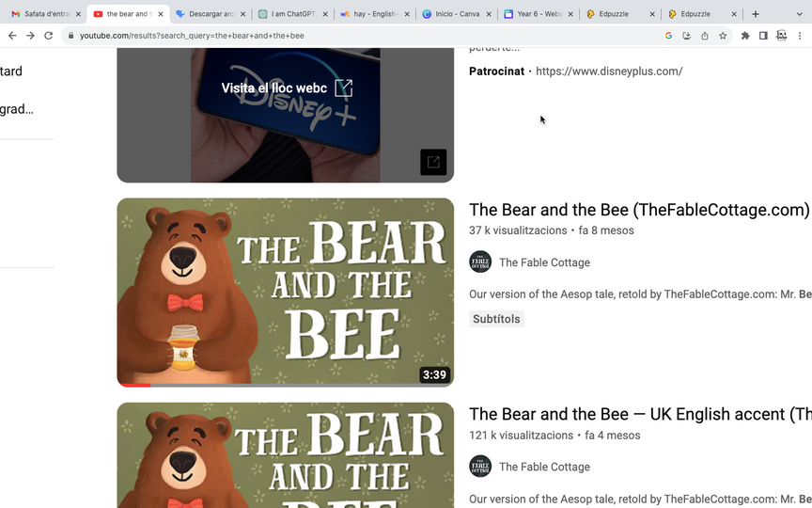Close the Inicio - Canva tab
This screenshot has width=812, height=508.
[x=489, y=14]
